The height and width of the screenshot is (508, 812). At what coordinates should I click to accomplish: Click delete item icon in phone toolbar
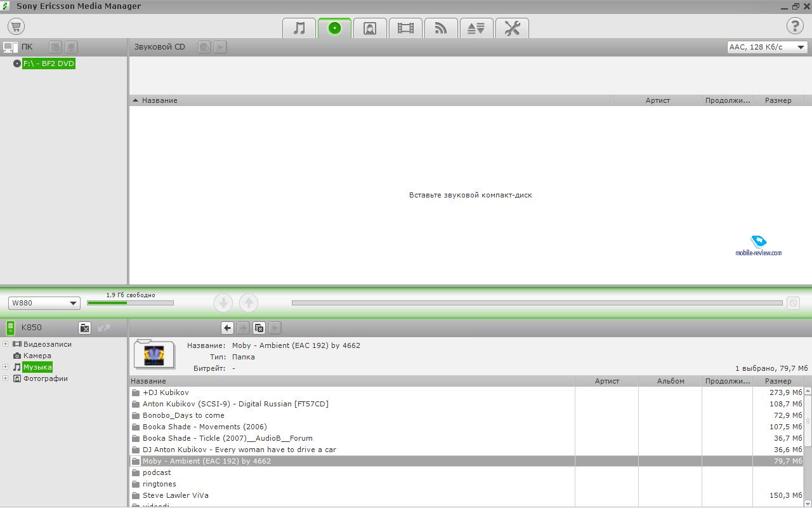point(259,328)
